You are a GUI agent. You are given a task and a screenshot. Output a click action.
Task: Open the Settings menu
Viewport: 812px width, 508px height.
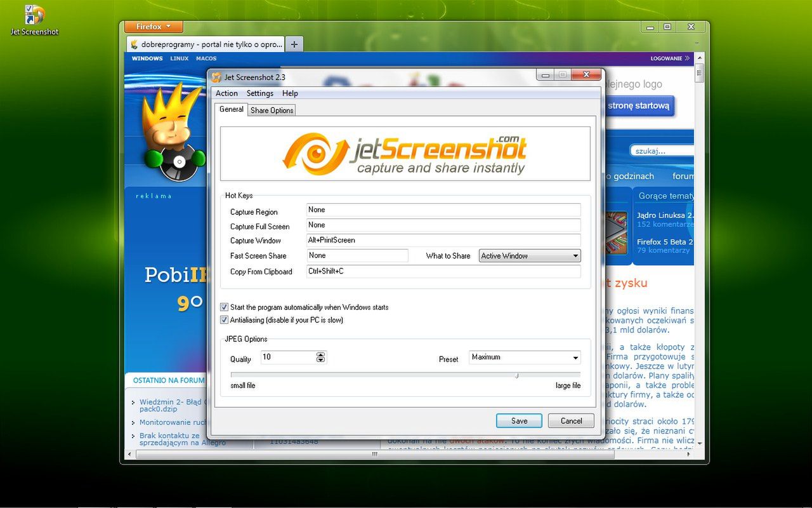pos(260,93)
